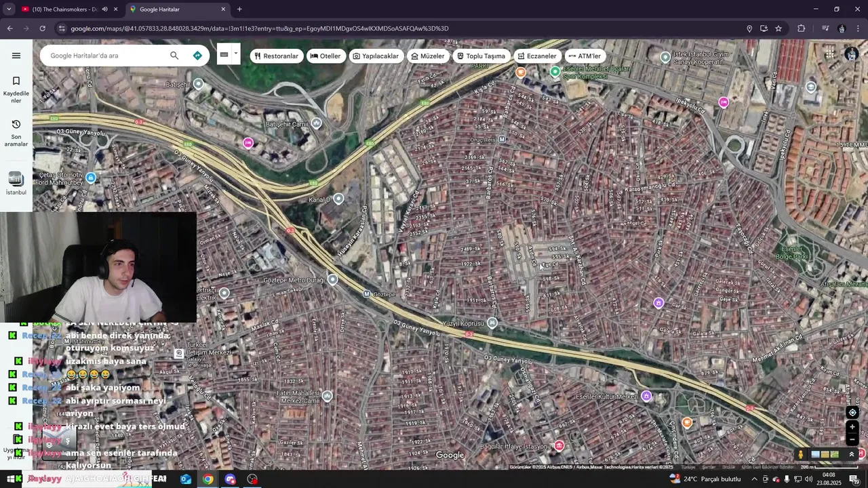The width and height of the screenshot is (868, 488).
Task: Click the Oruç Reis metro station icon
Action: pyautogui.click(x=502, y=140)
